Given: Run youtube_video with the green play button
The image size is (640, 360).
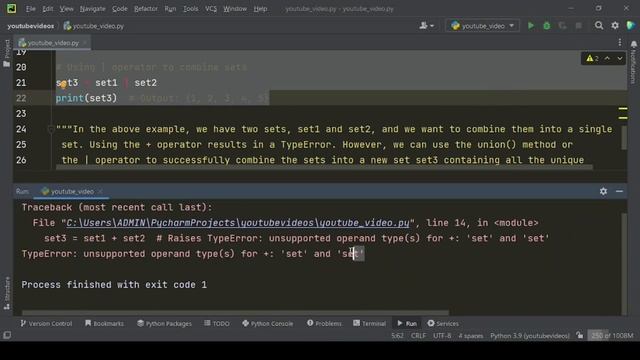Looking at the screenshot, I should pyautogui.click(x=531, y=26).
